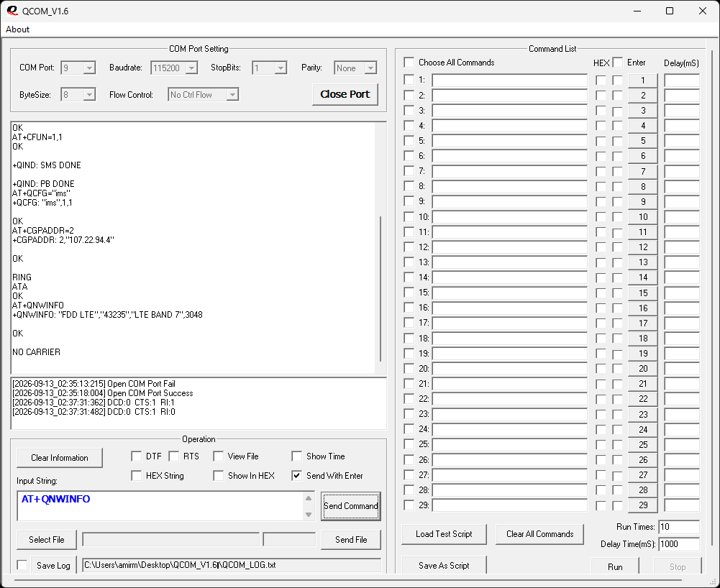Click into the Delay Time(mS) field
The width and height of the screenshot is (720, 588).
click(679, 544)
